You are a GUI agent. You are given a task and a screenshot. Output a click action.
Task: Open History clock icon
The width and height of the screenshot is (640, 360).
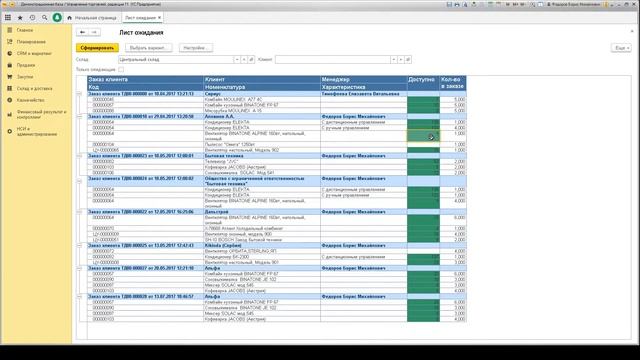(32, 18)
